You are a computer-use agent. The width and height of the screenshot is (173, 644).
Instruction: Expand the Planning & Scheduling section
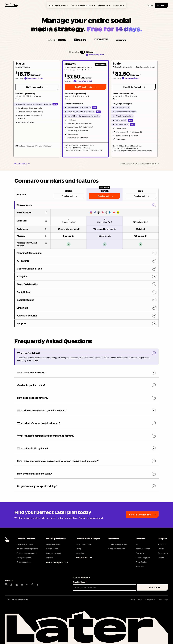point(86,253)
